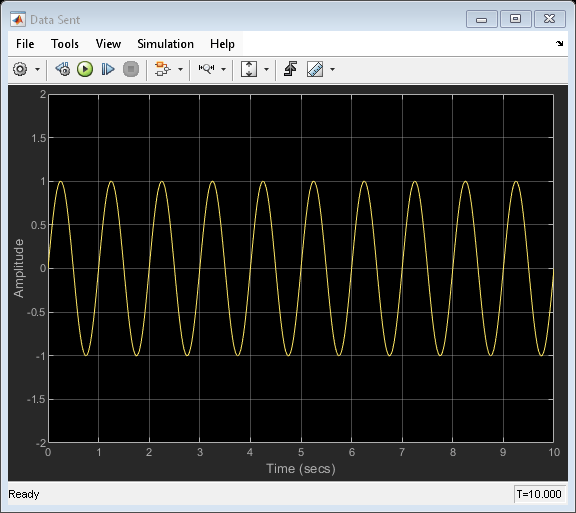Click the Step Back icon
The image size is (576, 513).
click(63, 69)
